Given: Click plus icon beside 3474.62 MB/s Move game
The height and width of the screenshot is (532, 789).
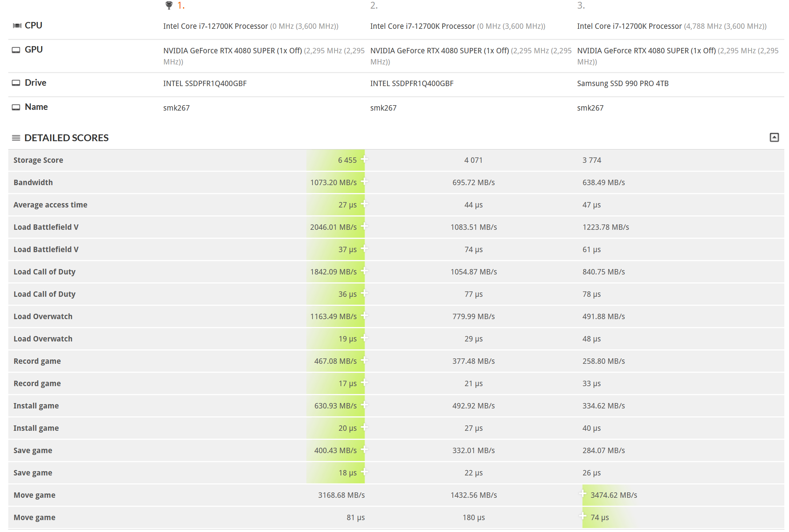Looking at the screenshot, I should [x=582, y=494].
